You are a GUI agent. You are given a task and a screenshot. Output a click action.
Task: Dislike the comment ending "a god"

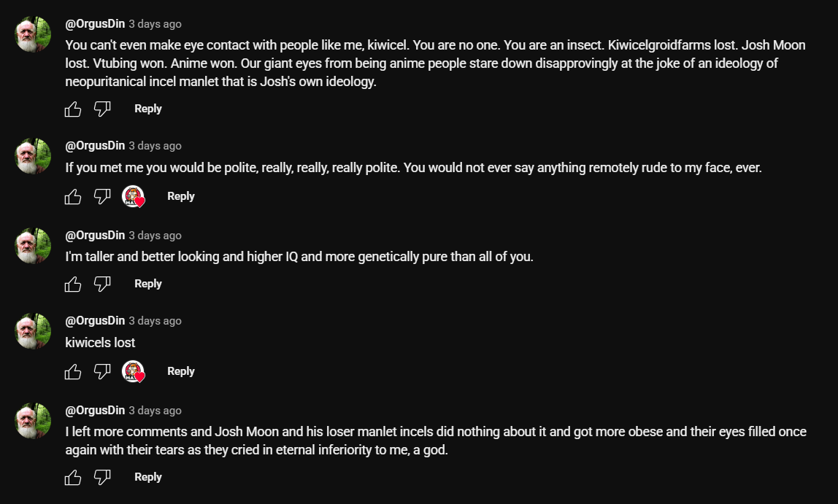[102, 477]
